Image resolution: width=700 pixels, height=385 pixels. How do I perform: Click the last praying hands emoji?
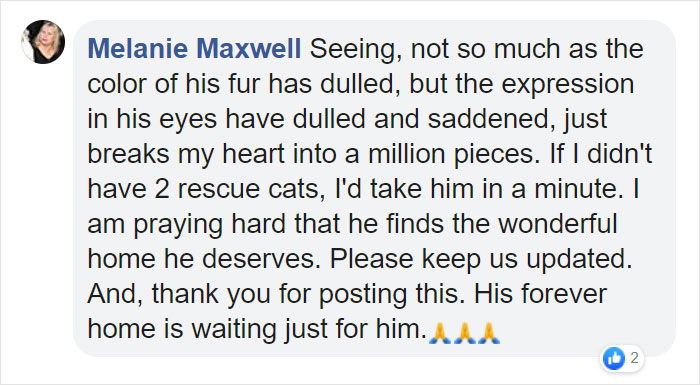pos(489,333)
